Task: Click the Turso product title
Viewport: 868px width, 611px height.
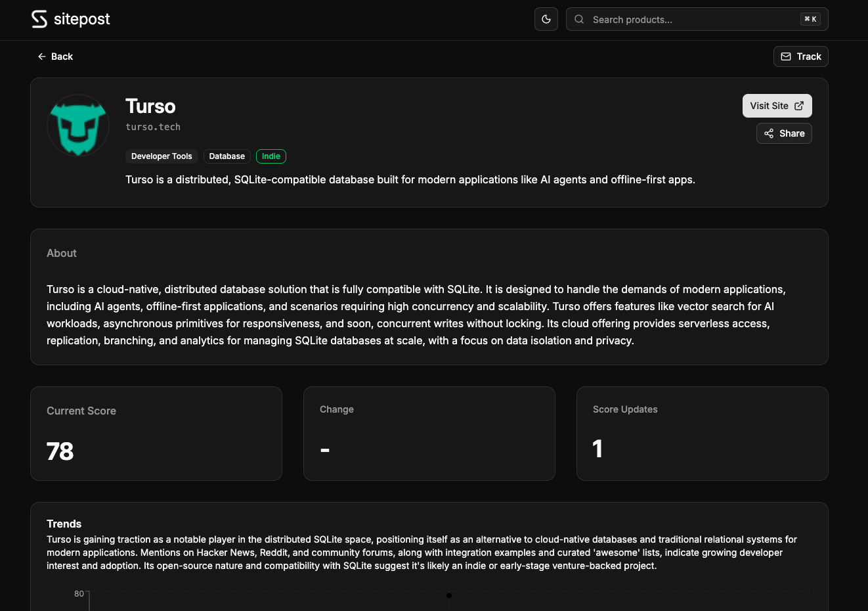Action: [150, 106]
